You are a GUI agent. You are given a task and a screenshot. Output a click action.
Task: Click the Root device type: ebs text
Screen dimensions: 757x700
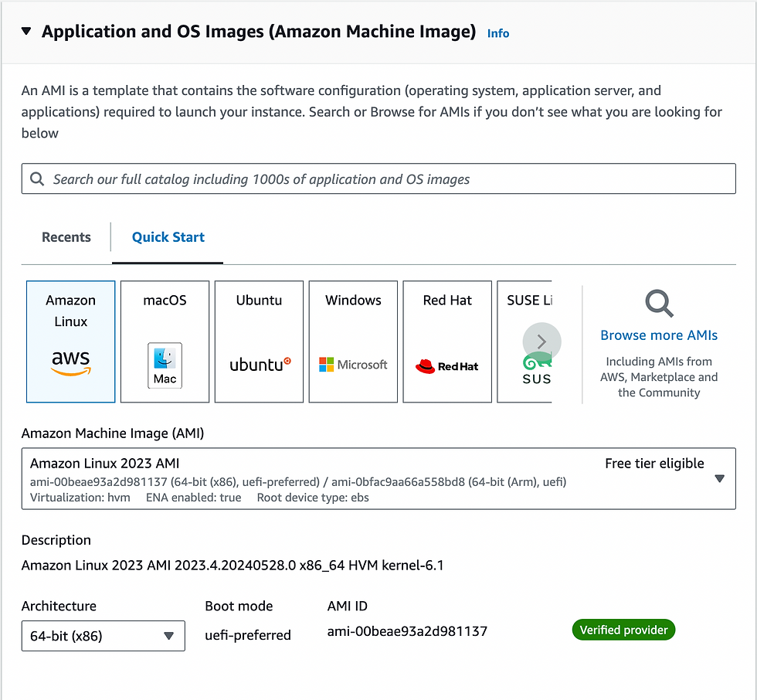[313, 498]
